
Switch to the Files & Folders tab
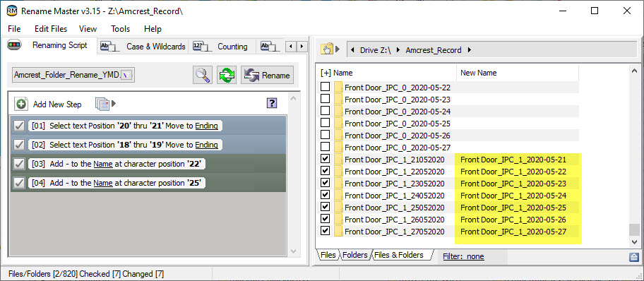point(399,255)
